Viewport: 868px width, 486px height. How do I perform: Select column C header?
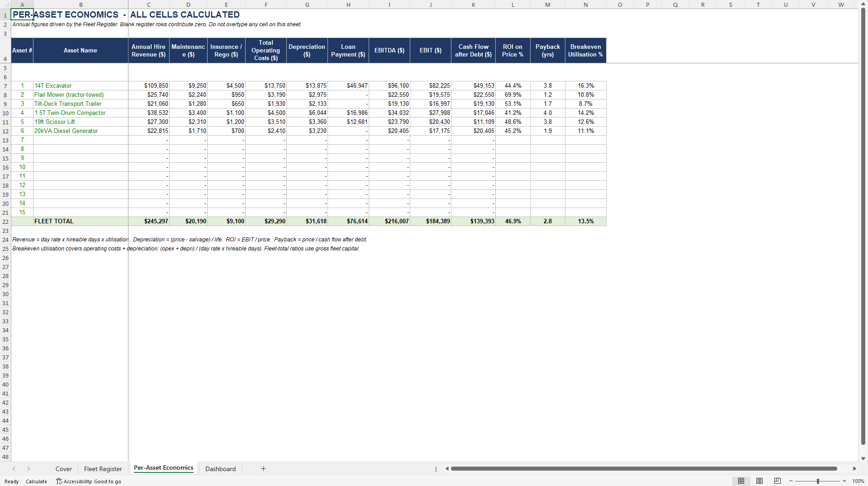pos(149,5)
